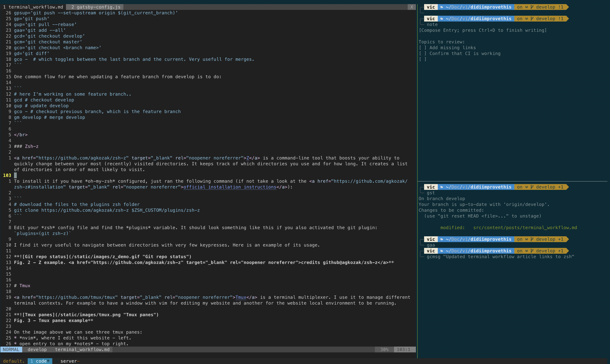Image resolution: width=610 pixels, height=364 pixels.
Task: Toggle the 'Add missing links' checkbox
Action: pos(422,48)
